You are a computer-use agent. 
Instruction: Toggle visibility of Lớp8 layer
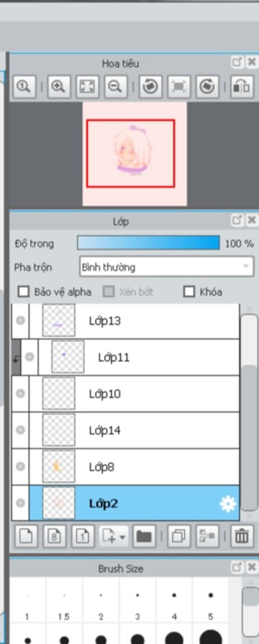point(20,466)
